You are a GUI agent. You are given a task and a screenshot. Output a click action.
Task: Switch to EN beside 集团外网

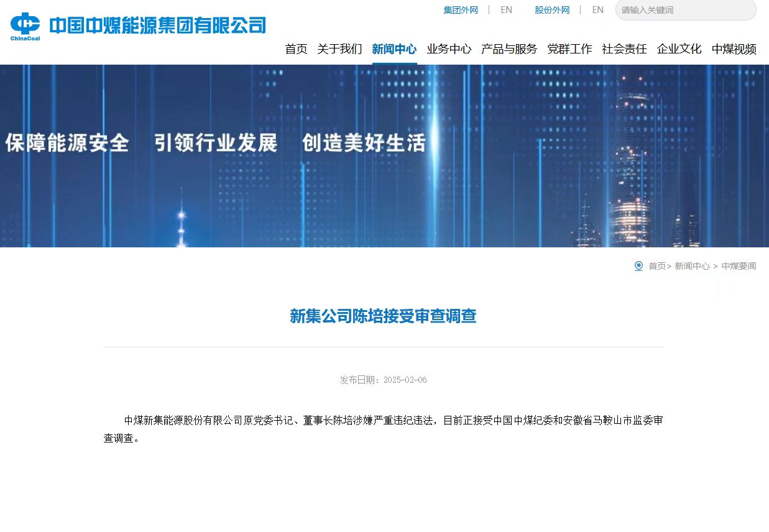[x=506, y=10]
